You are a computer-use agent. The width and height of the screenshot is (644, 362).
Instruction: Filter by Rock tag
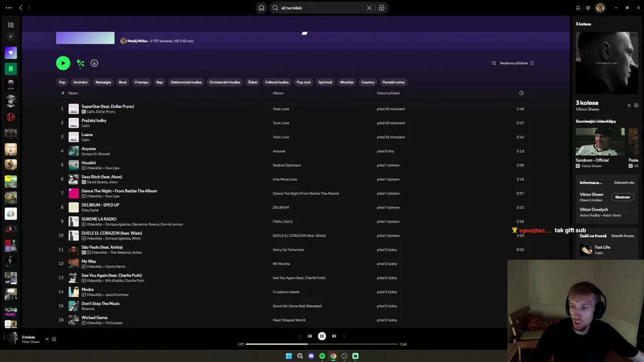(123, 82)
